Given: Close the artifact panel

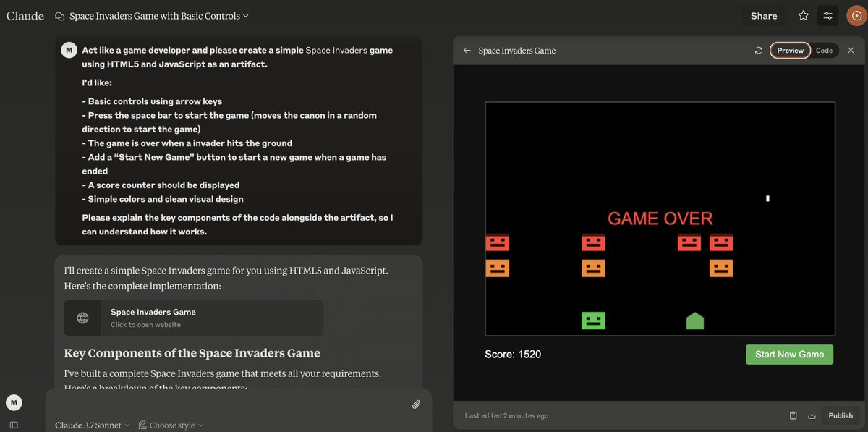Looking at the screenshot, I should [851, 51].
